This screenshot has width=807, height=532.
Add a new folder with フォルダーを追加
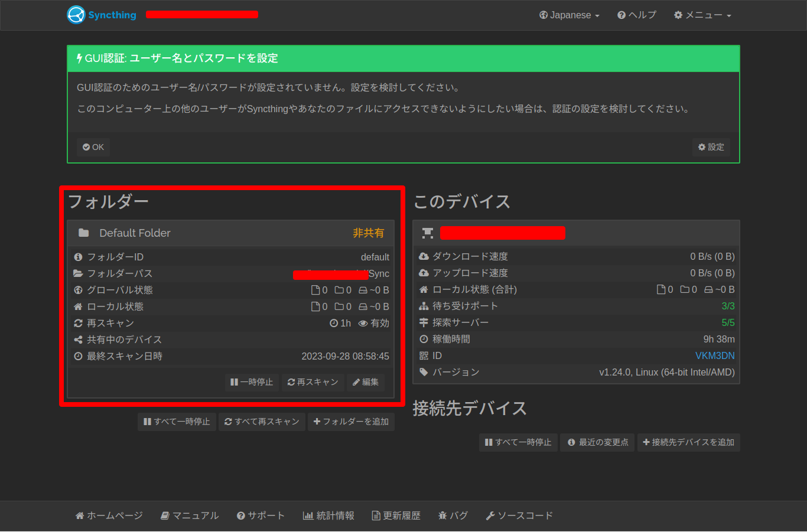[351, 422]
